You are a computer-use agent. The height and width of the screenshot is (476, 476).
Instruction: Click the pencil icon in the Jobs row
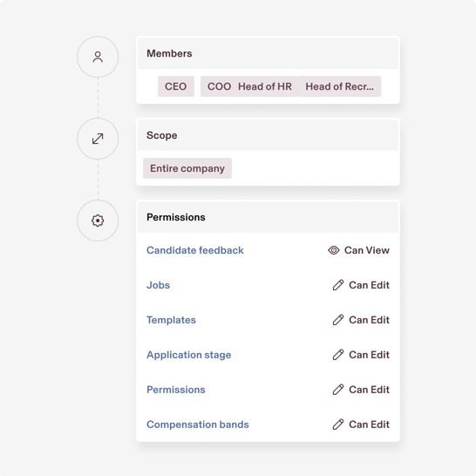(x=338, y=285)
